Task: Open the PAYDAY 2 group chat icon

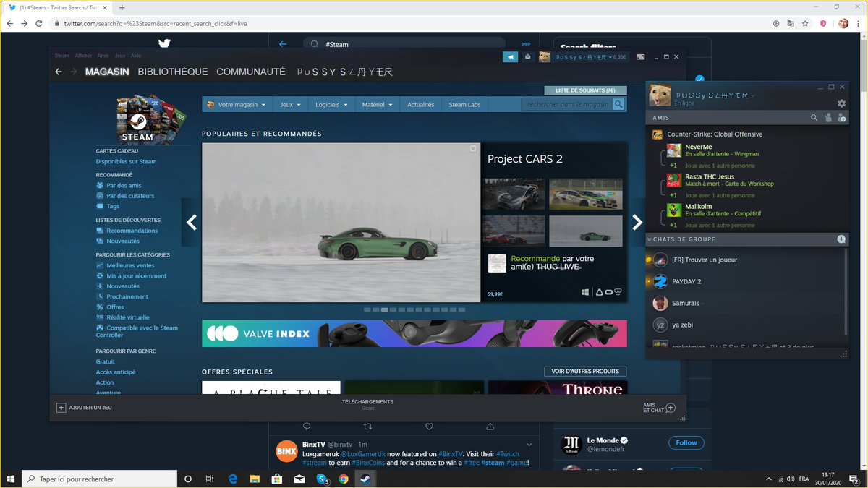Action: [x=660, y=281]
